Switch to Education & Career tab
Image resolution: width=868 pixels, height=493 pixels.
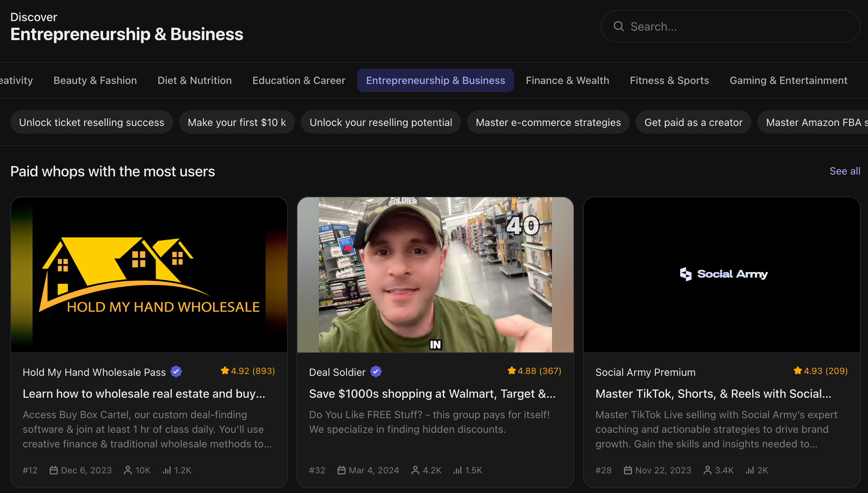[x=299, y=80]
